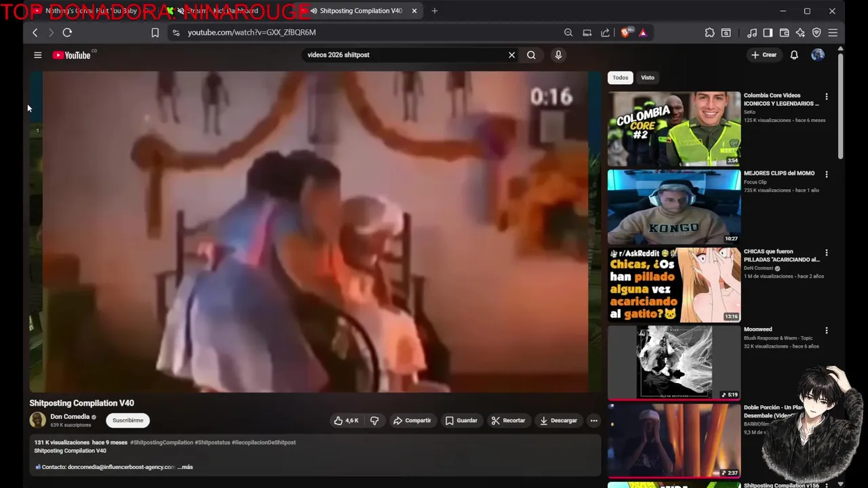
Task: Open the browser main menu
Action: 833,33
